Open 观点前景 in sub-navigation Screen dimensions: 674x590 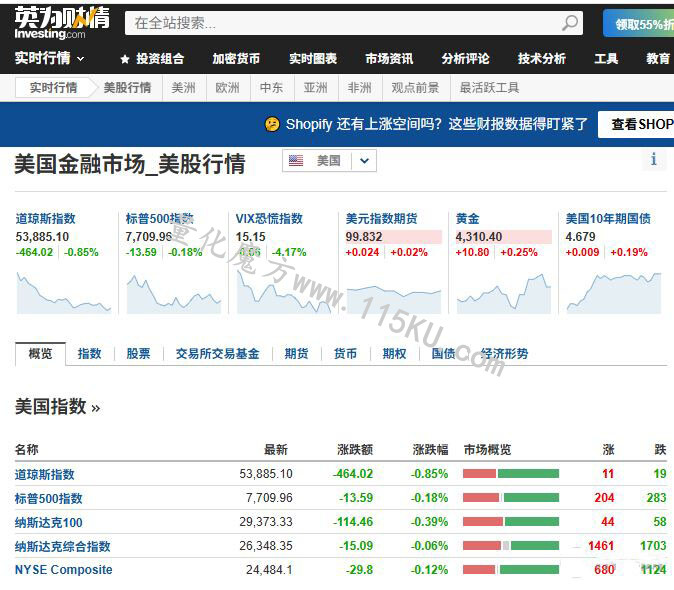point(415,88)
